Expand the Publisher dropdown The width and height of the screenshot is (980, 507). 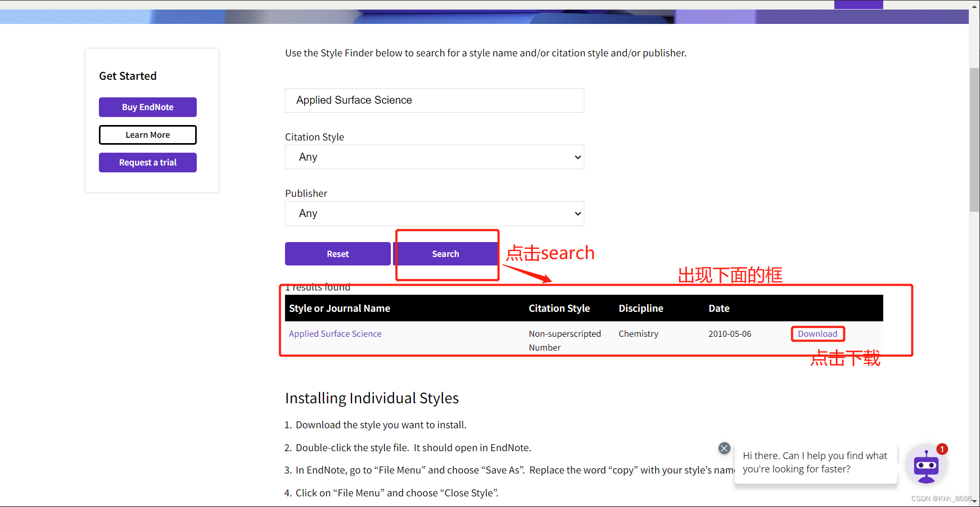tap(434, 213)
